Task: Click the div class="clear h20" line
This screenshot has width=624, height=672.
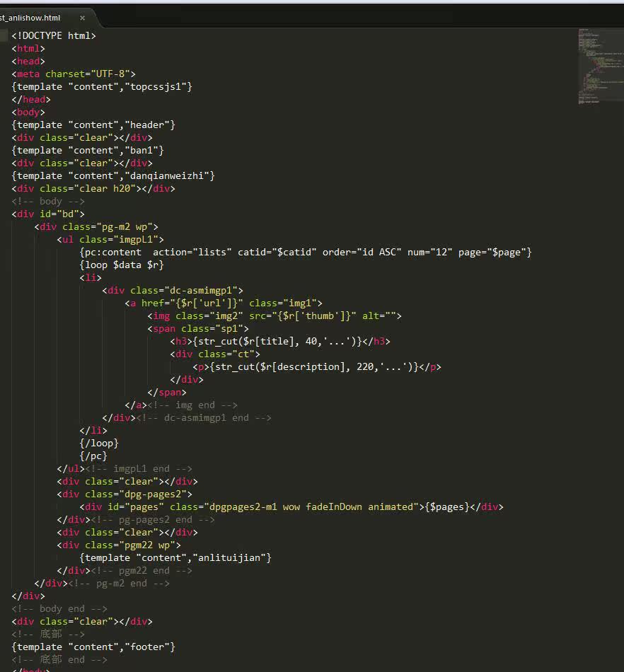Action: [93, 189]
